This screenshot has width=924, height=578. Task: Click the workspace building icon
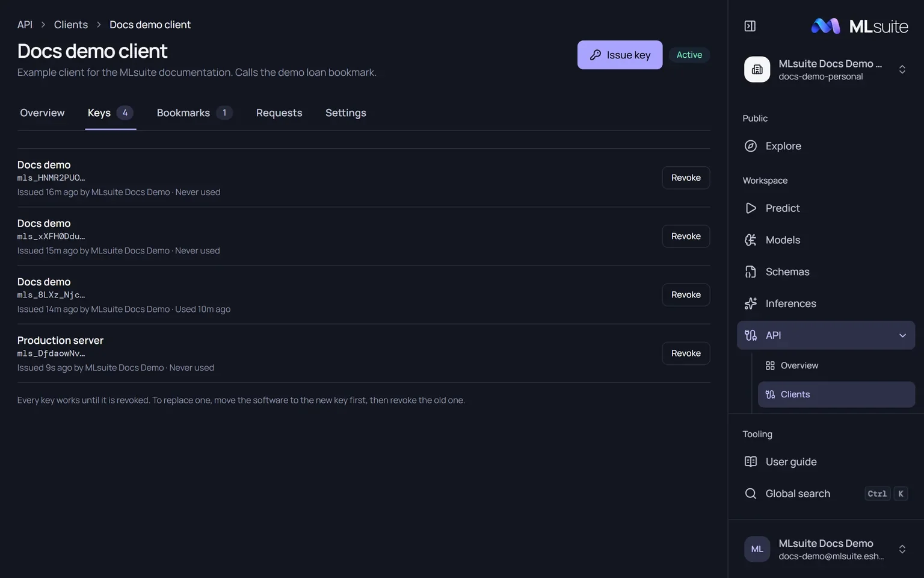(757, 69)
